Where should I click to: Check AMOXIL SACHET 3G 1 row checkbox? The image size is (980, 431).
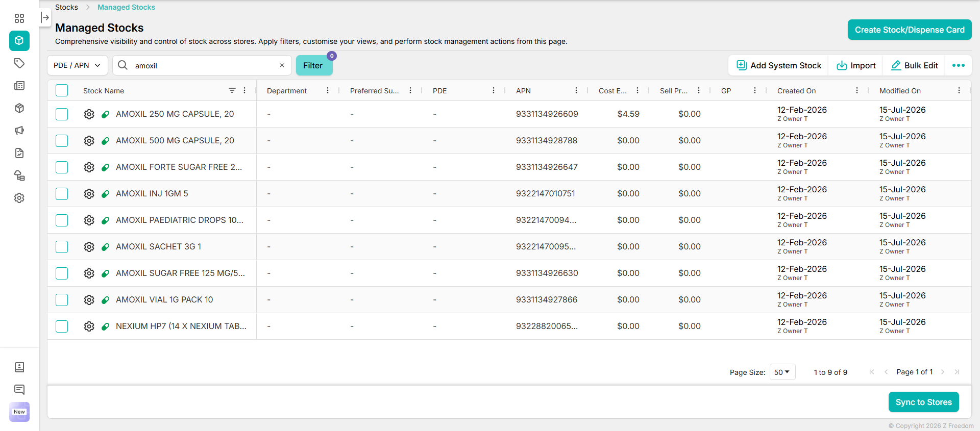pyautogui.click(x=62, y=247)
